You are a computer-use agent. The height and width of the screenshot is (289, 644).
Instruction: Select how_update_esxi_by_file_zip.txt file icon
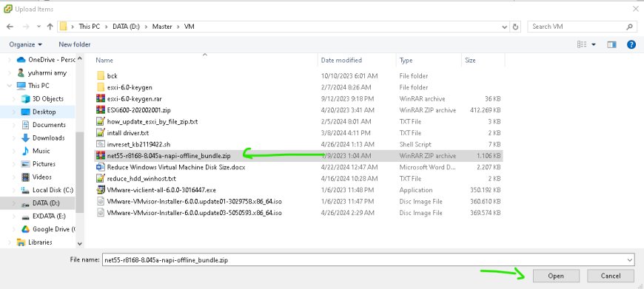pos(101,122)
